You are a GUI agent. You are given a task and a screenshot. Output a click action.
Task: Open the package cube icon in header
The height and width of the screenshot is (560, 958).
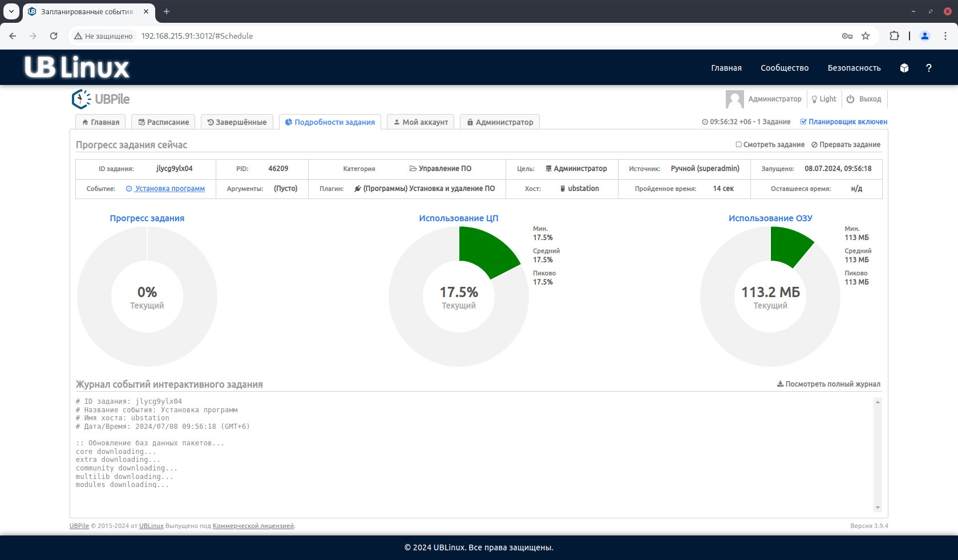904,68
